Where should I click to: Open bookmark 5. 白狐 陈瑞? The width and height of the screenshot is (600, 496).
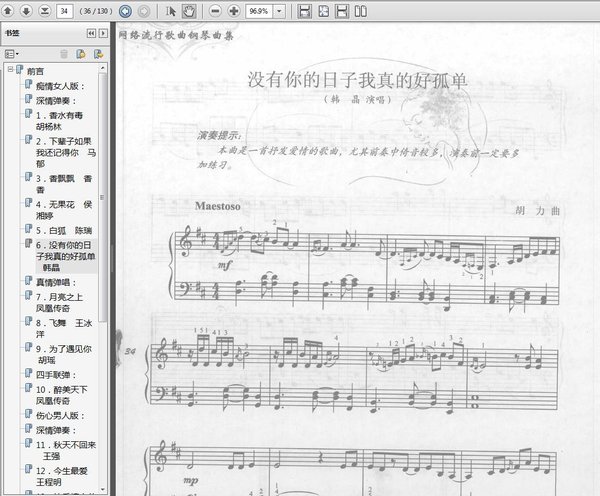coord(64,230)
